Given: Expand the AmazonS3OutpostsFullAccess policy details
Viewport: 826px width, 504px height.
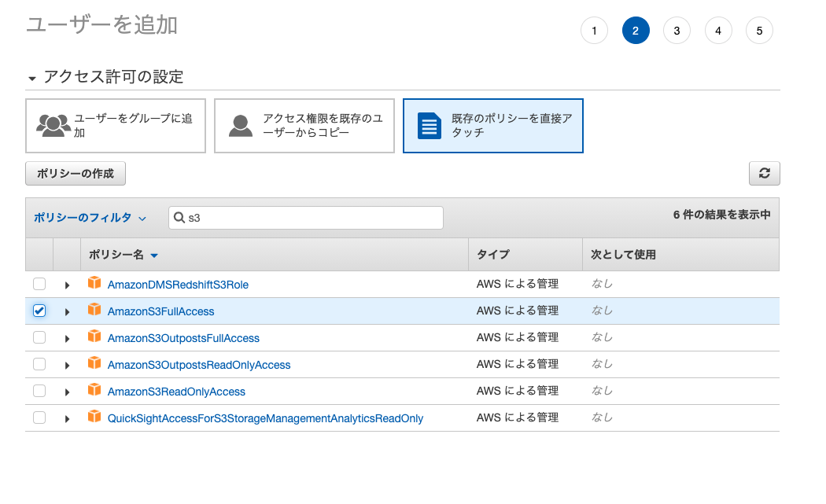Looking at the screenshot, I should [68, 337].
